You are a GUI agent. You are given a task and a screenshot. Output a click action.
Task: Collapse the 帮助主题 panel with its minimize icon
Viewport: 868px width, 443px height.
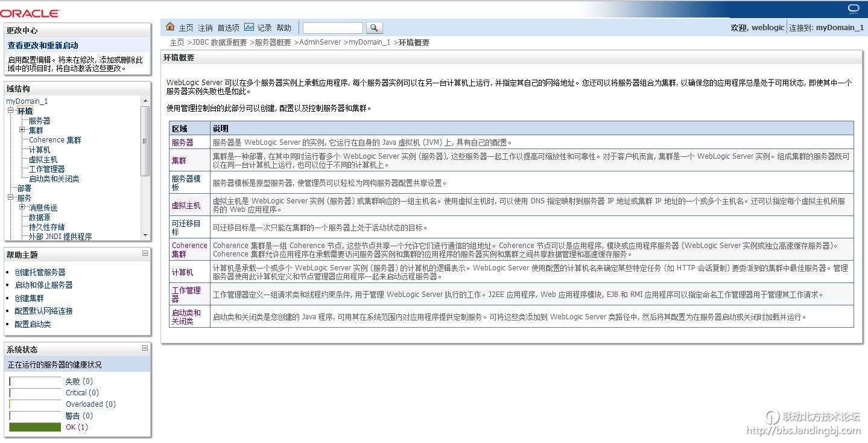pos(144,253)
